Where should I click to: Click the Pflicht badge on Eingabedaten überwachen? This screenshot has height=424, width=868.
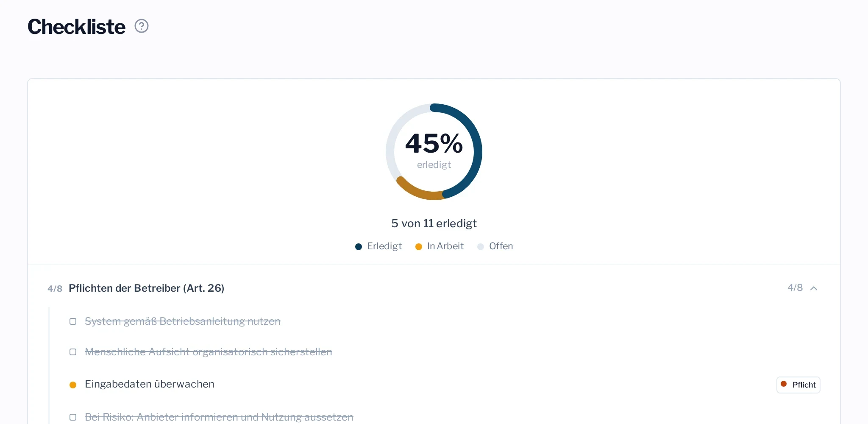pos(798,385)
